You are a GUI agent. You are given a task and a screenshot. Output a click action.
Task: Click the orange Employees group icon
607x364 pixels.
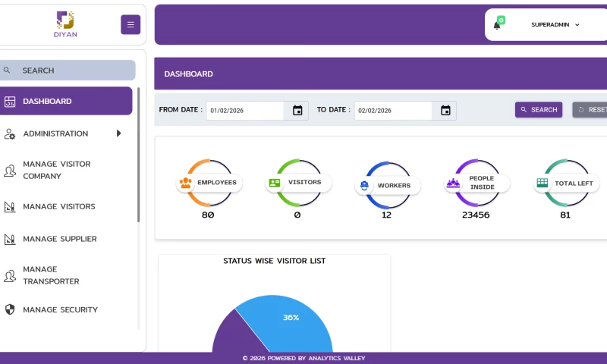coord(186,183)
